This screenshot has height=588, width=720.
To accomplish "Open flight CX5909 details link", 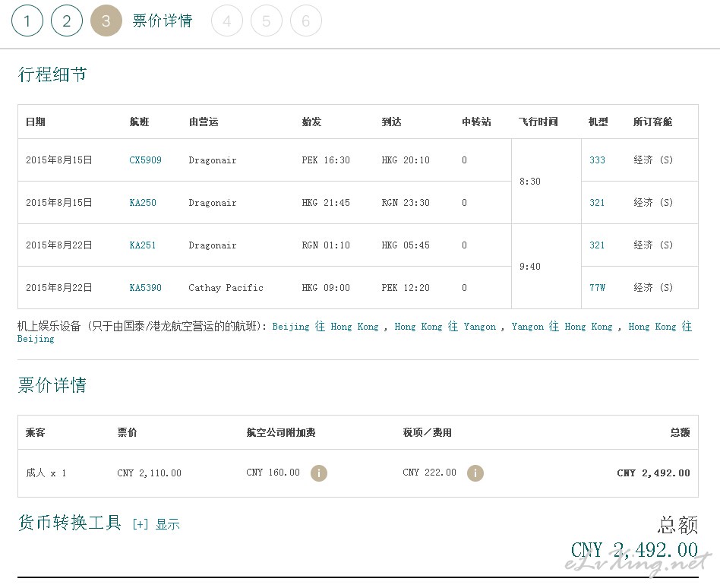I will click(145, 160).
